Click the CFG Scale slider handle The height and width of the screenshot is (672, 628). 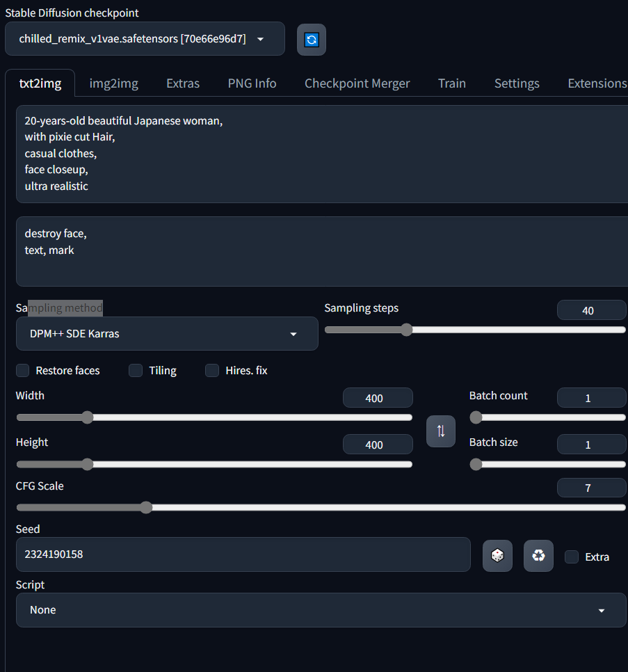(x=146, y=507)
